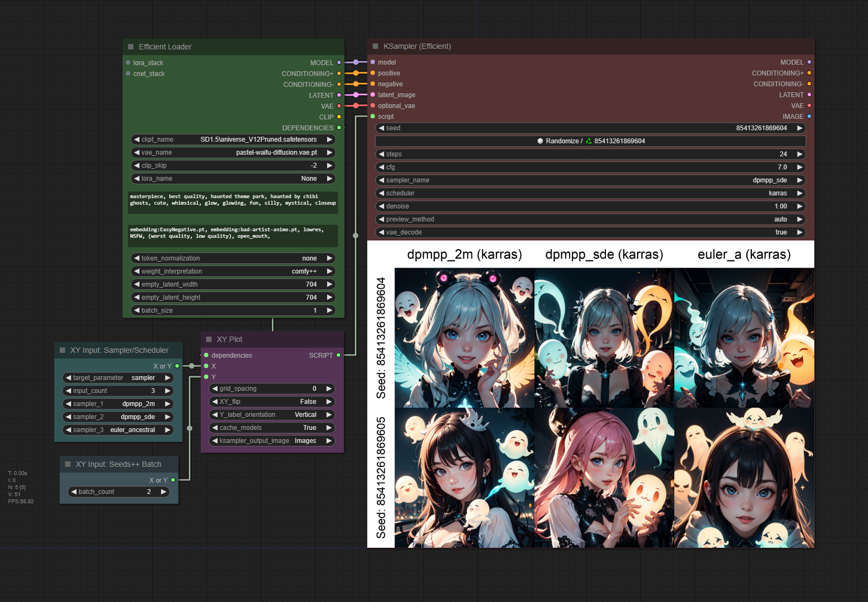
Task: Collapse the Efficient Loader node
Action: 131,47
